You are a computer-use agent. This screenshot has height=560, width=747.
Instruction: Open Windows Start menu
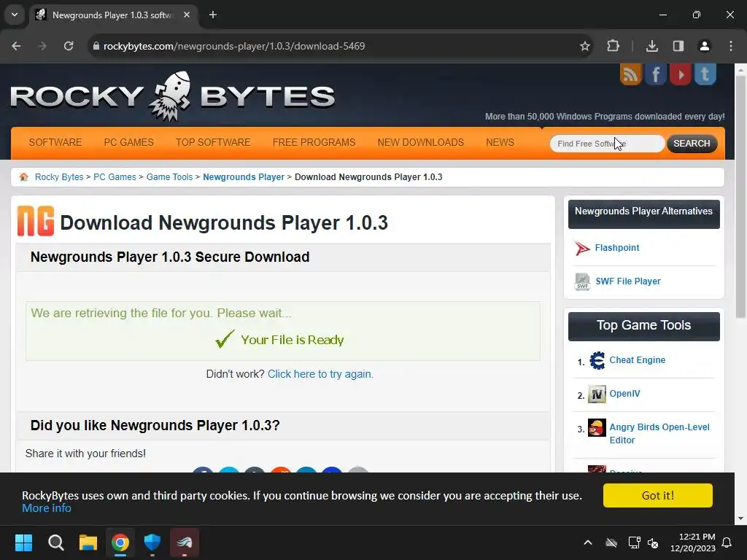pyautogui.click(x=23, y=542)
